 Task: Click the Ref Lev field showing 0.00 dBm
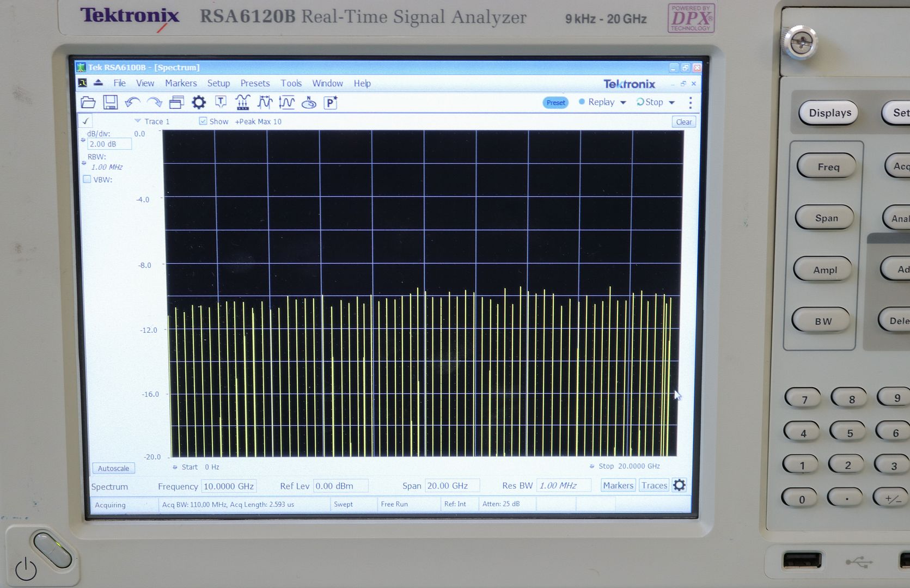tap(340, 486)
